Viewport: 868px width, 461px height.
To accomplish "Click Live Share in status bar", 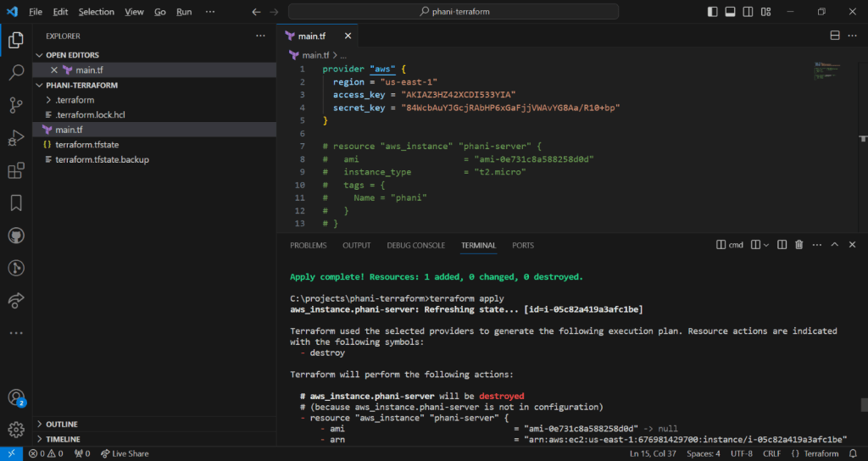I will click(x=124, y=453).
